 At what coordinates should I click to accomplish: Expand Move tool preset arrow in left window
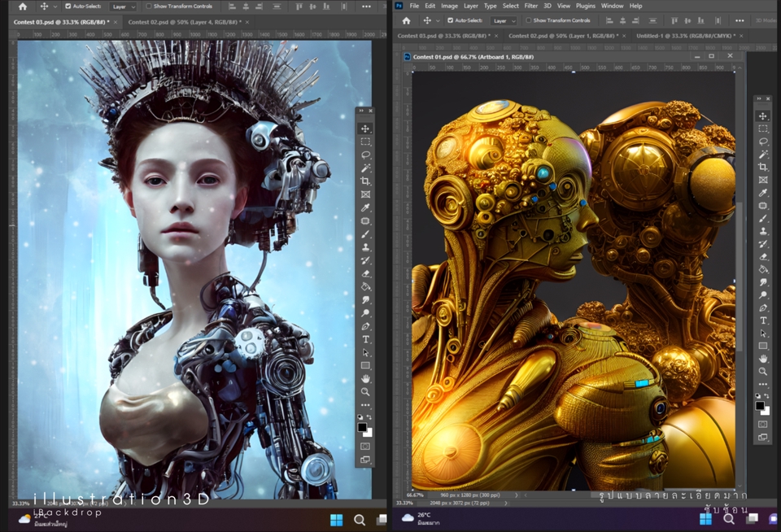tap(55, 7)
